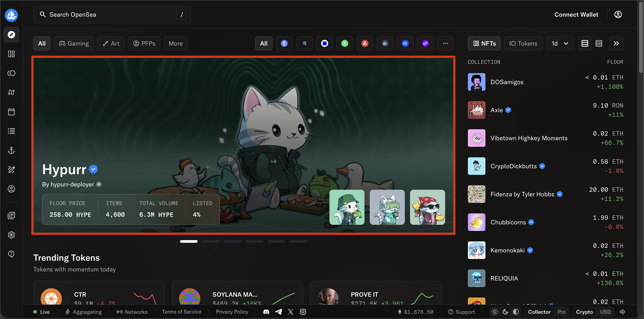Open the 1d timeframe dropdown
The width and height of the screenshot is (644, 319).
(560, 44)
